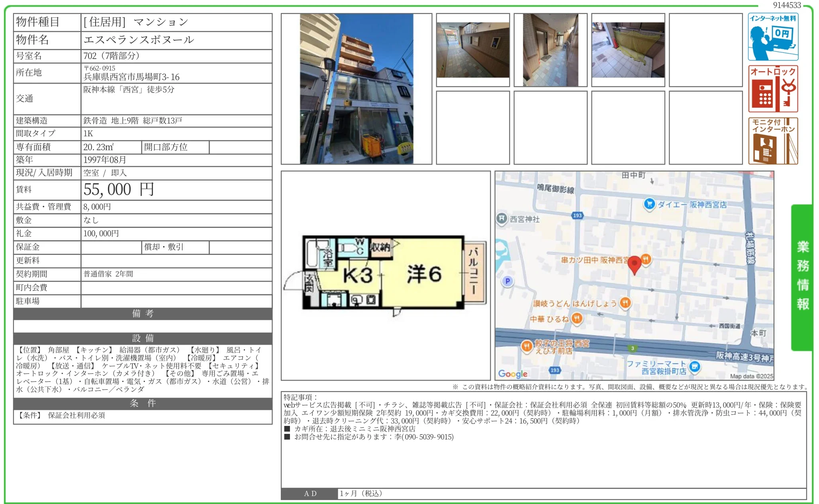The width and height of the screenshot is (819, 504).
Task: Click the 餃子の王将 restaurant marker
Action: [527, 346]
